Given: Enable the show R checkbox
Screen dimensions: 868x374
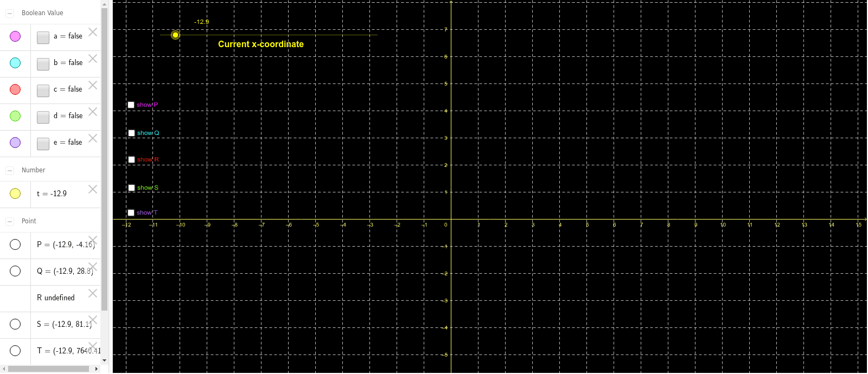Looking at the screenshot, I should (x=131, y=159).
